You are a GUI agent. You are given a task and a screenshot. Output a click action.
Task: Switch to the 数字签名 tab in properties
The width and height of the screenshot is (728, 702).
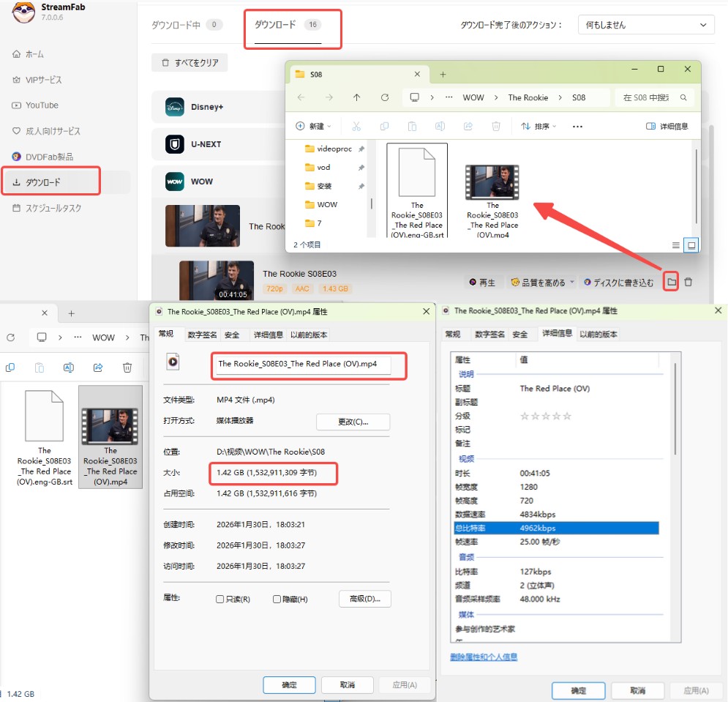pos(200,335)
